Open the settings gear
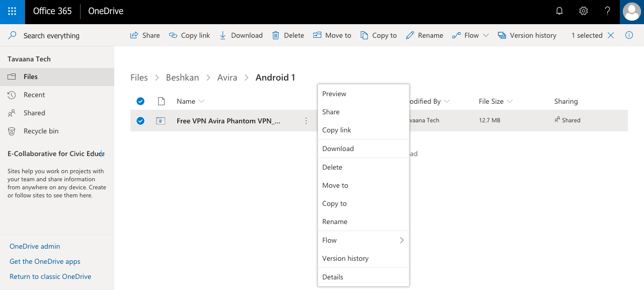 (x=584, y=11)
